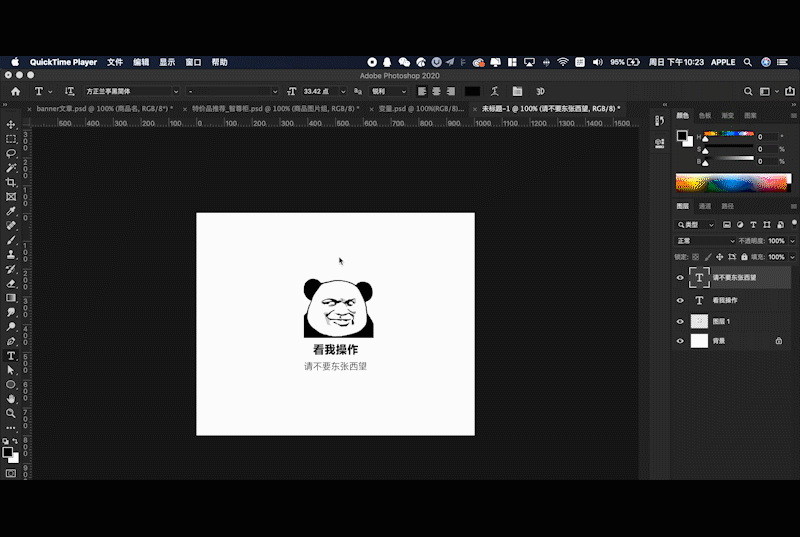Switch to the 色板 swatches tab

(x=705, y=115)
